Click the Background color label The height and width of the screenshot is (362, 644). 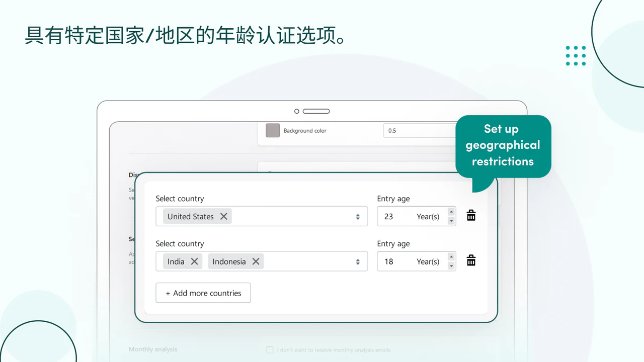(305, 131)
